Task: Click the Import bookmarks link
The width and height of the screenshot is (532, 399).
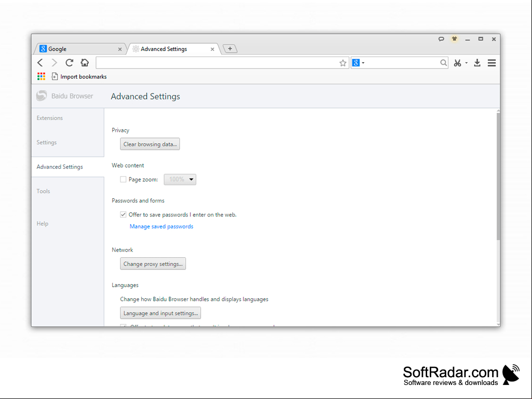Action: 84,77
